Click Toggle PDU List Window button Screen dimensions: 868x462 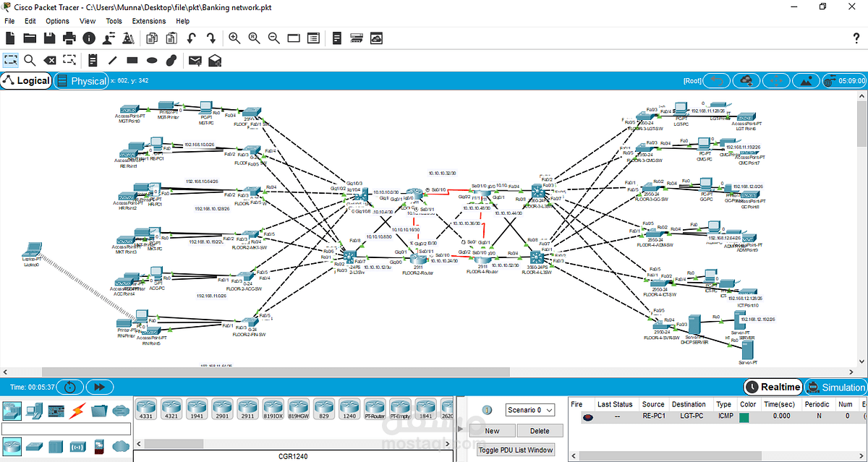tap(516, 450)
